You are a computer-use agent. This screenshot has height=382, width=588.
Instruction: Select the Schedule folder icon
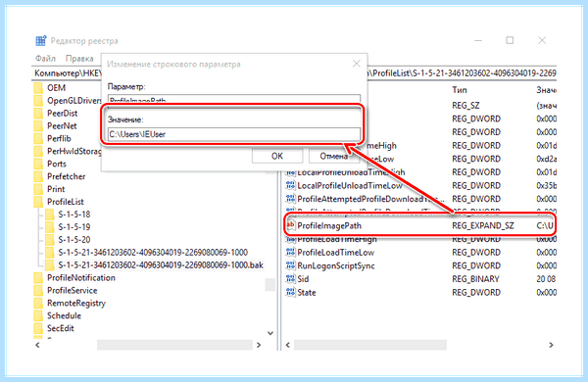coord(38,315)
